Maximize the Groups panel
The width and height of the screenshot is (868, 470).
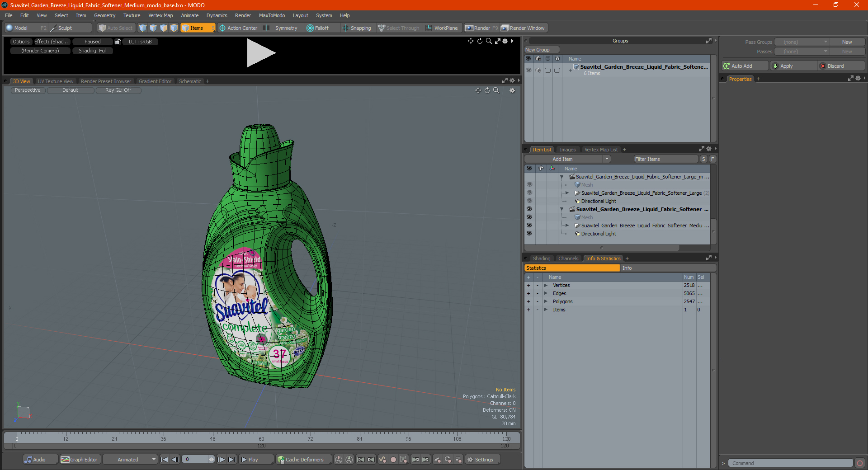coord(708,41)
